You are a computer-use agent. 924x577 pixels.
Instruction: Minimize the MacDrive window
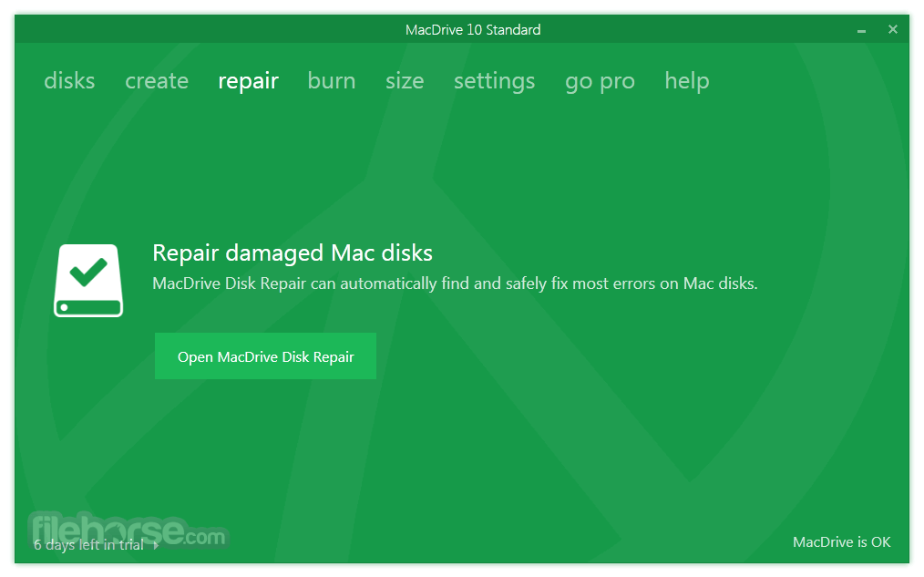[x=861, y=30]
